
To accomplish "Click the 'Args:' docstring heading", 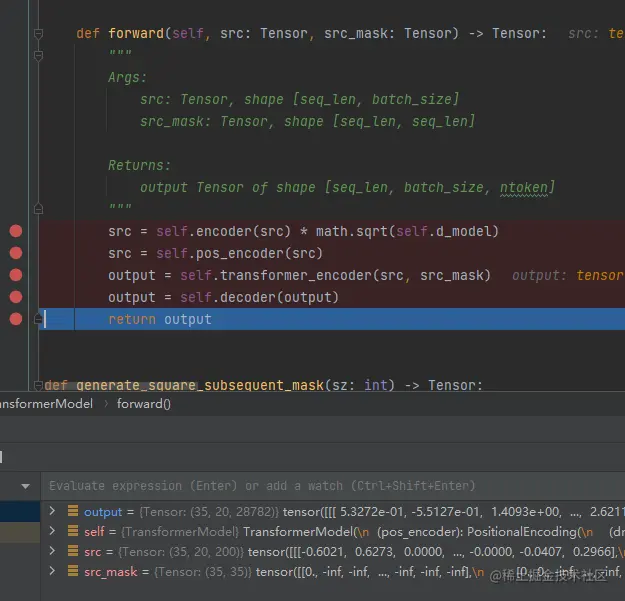I will click(x=128, y=77).
